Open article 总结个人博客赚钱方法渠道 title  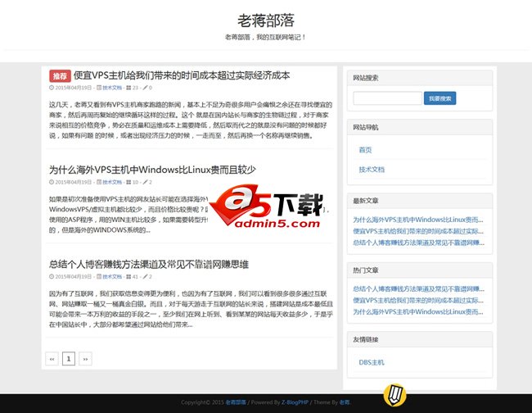149,264
